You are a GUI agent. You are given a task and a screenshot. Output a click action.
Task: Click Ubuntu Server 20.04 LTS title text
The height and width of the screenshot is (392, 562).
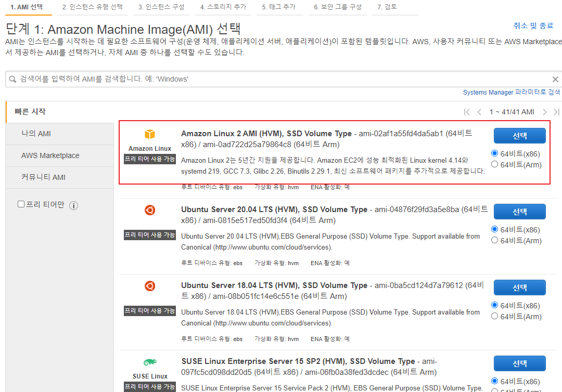pos(274,210)
